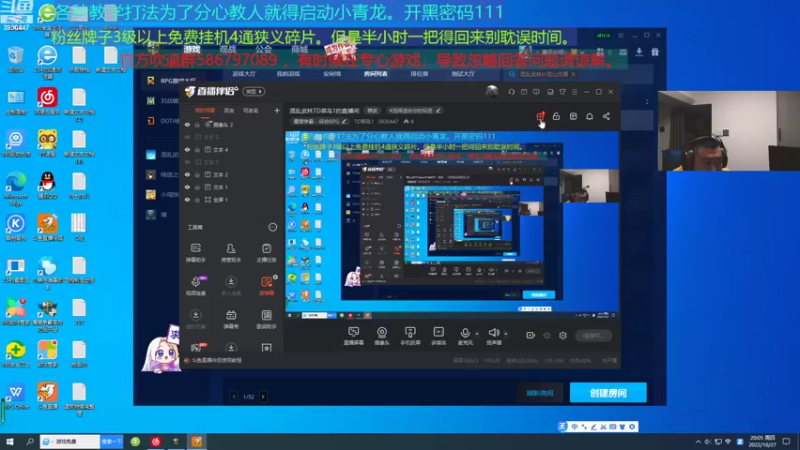The height and width of the screenshot is (450, 800).
Task: Toggle the preview eye icon in bottom bar
Action: point(546,335)
